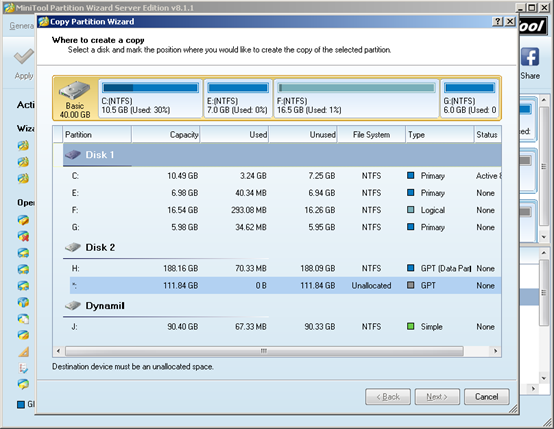
Task: Select the C: partition row
Action: click(285, 176)
